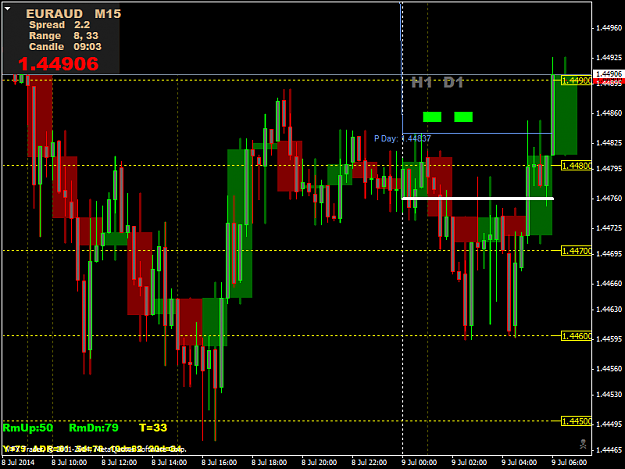625x469 pixels.
Task: Click the RmDn:79 indicator text
Action: point(94,428)
